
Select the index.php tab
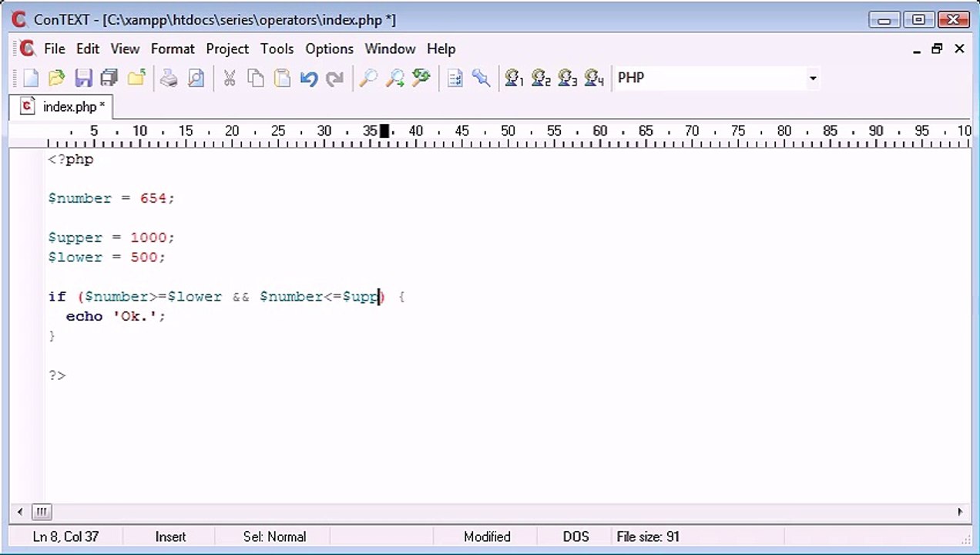click(x=62, y=106)
